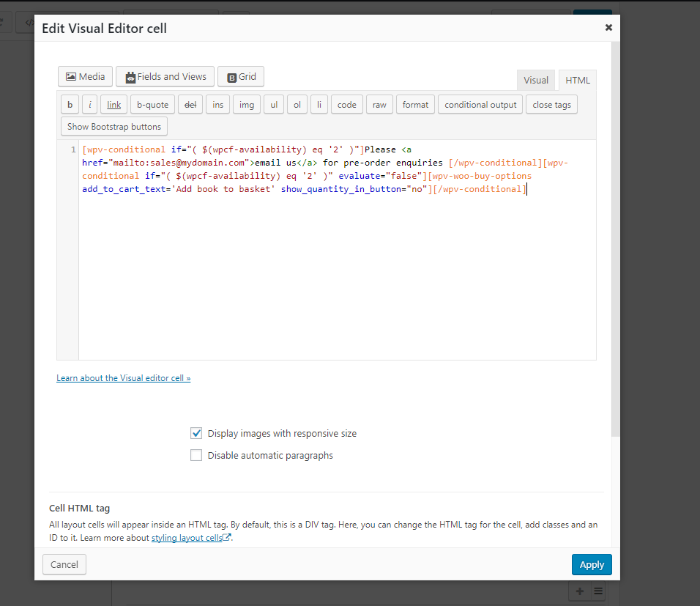The image size is (700, 606).
Task: Click the raw quicktag button
Action: click(x=379, y=105)
